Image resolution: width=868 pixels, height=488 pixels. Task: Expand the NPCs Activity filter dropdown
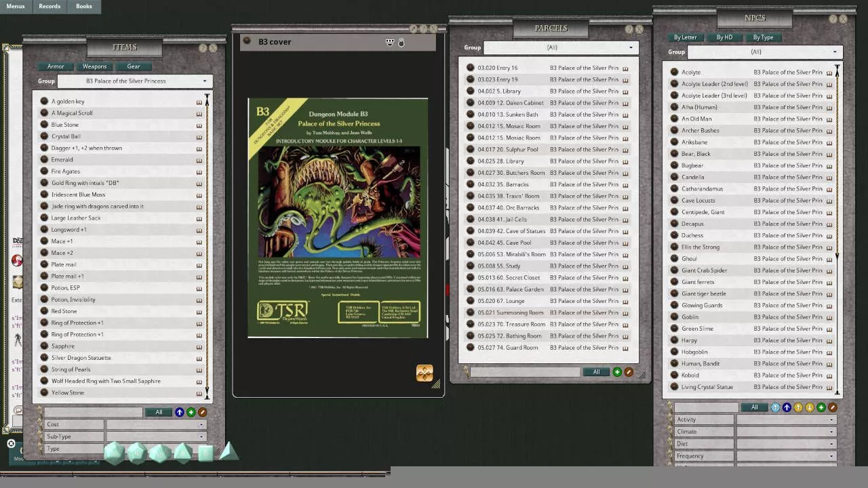(787, 420)
